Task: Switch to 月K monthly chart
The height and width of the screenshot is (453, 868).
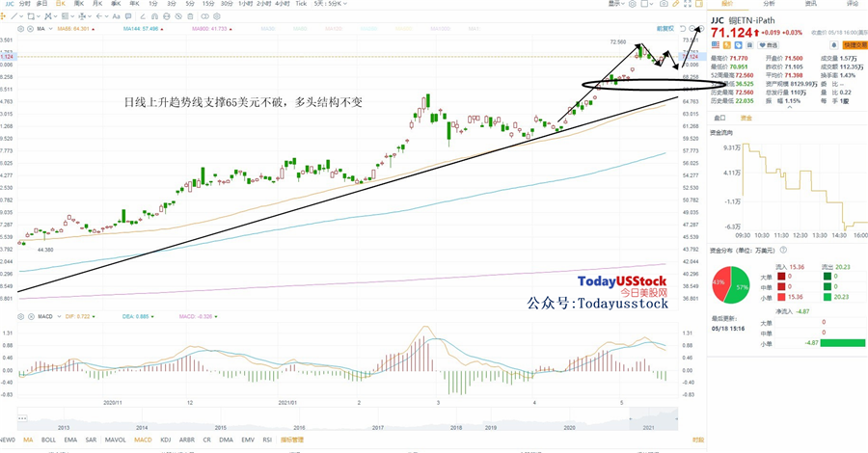Action: pyautogui.click(x=96, y=4)
